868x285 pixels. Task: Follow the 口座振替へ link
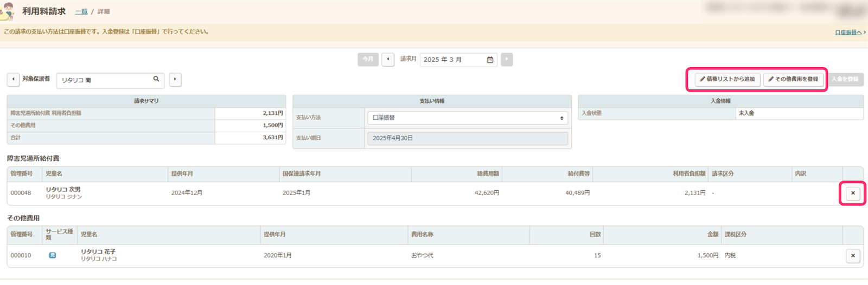pos(848,33)
